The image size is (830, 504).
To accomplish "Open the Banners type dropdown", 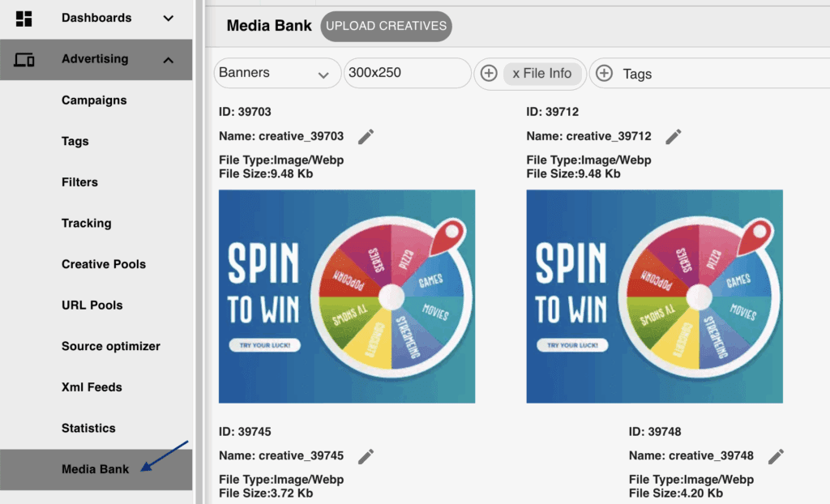I will coord(276,73).
